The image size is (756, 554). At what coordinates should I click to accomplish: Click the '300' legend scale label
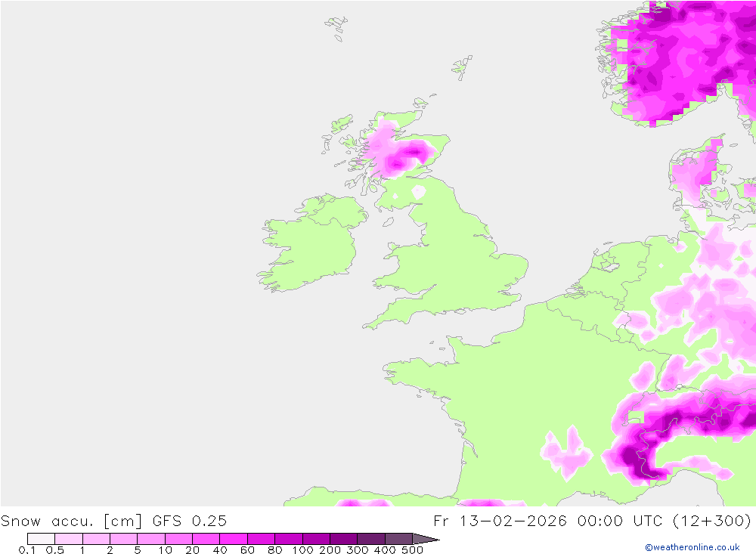click(358, 550)
